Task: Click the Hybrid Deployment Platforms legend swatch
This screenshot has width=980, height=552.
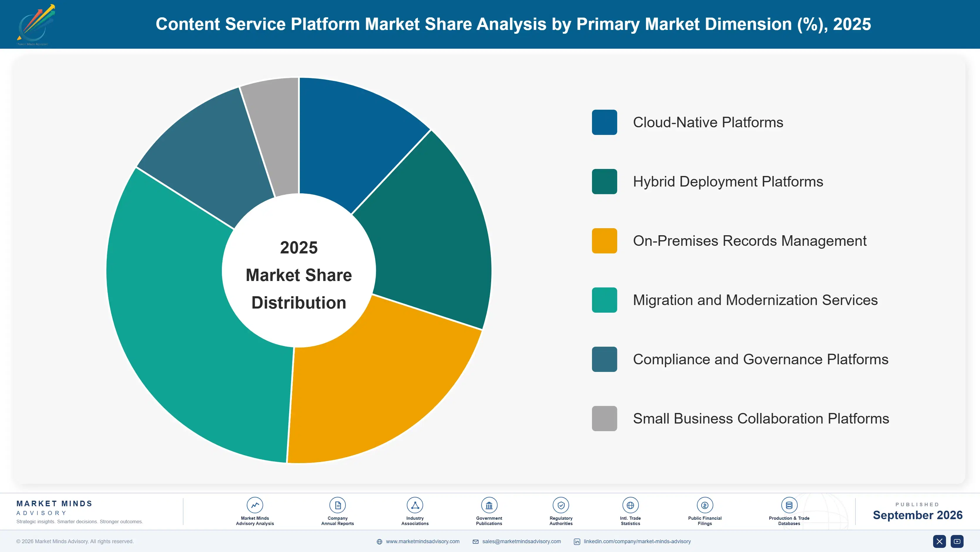Action: [605, 182]
